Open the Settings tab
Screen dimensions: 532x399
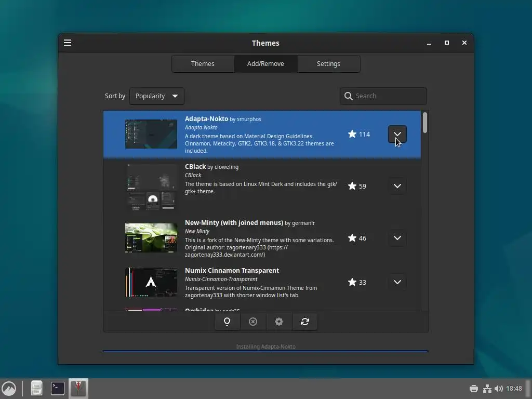(328, 64)
